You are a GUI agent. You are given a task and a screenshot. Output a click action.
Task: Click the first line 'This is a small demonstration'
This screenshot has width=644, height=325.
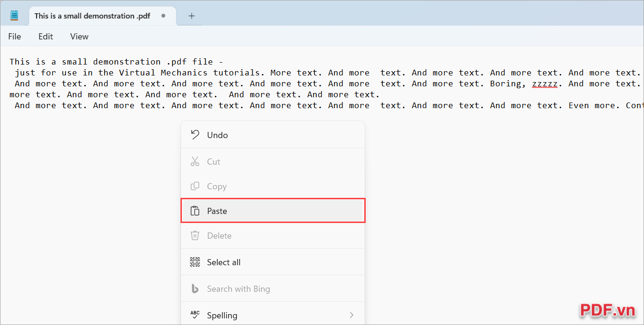[85, 62]
